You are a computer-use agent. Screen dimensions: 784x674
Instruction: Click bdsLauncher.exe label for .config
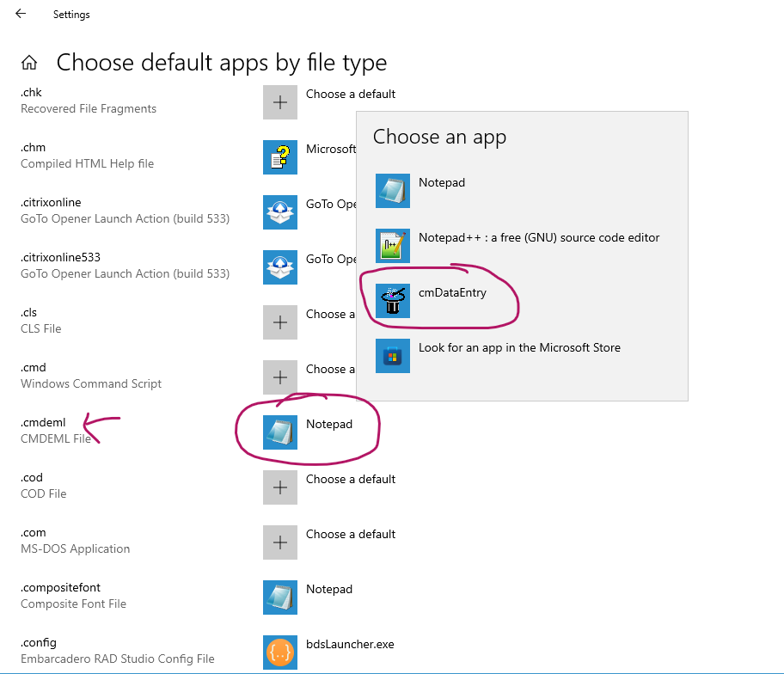pos(350,644)
